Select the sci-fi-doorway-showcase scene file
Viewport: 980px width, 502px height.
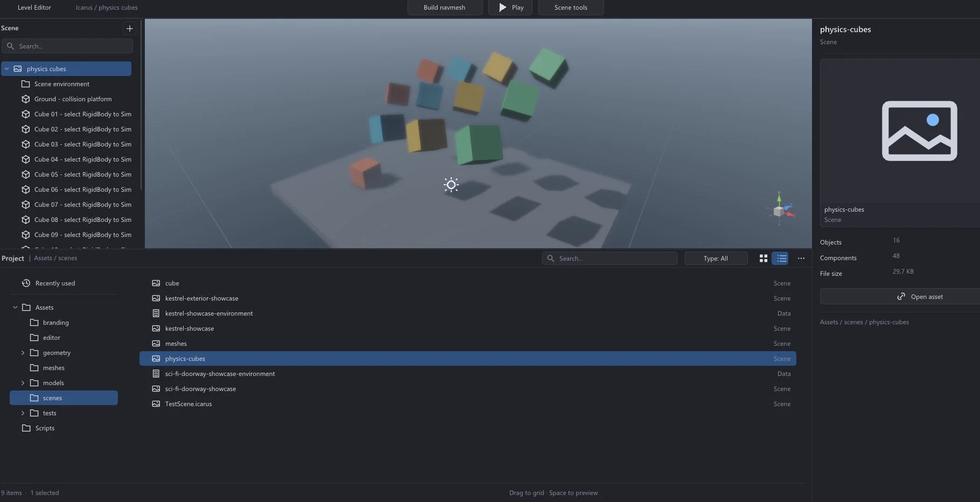(467, 389)
